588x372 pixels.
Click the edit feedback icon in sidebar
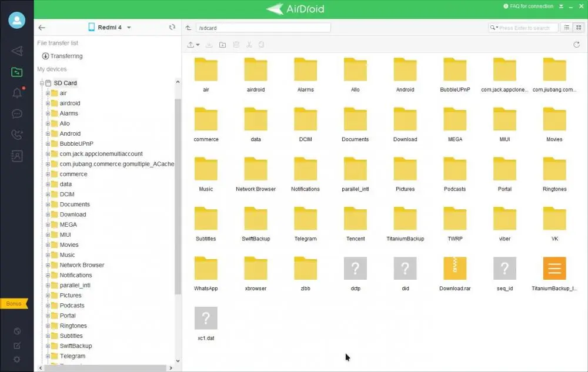pos(17,346)
